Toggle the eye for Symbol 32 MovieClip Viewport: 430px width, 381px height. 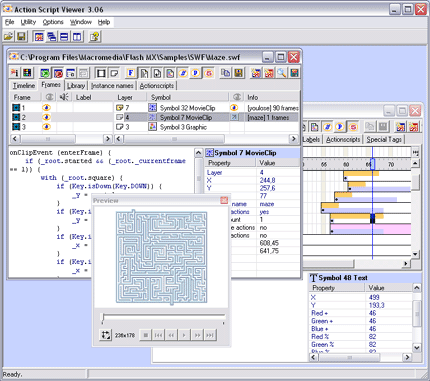tap(234, 108)
